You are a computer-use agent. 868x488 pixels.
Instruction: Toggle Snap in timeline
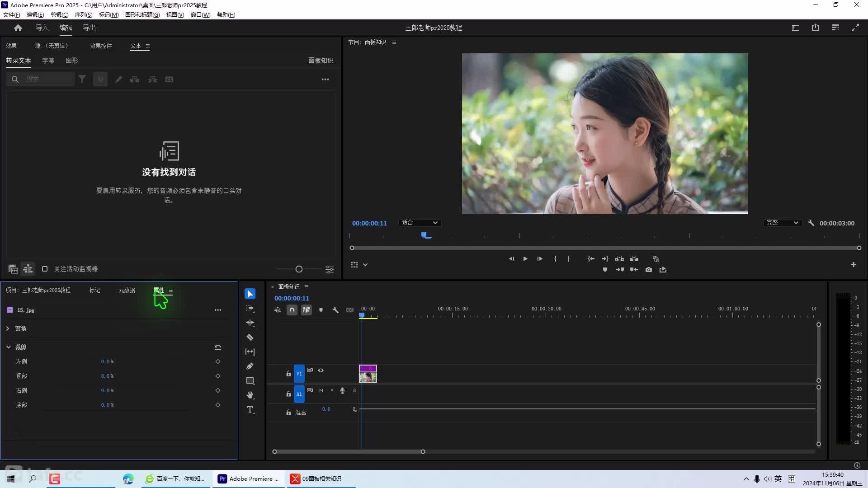(292, 310)
